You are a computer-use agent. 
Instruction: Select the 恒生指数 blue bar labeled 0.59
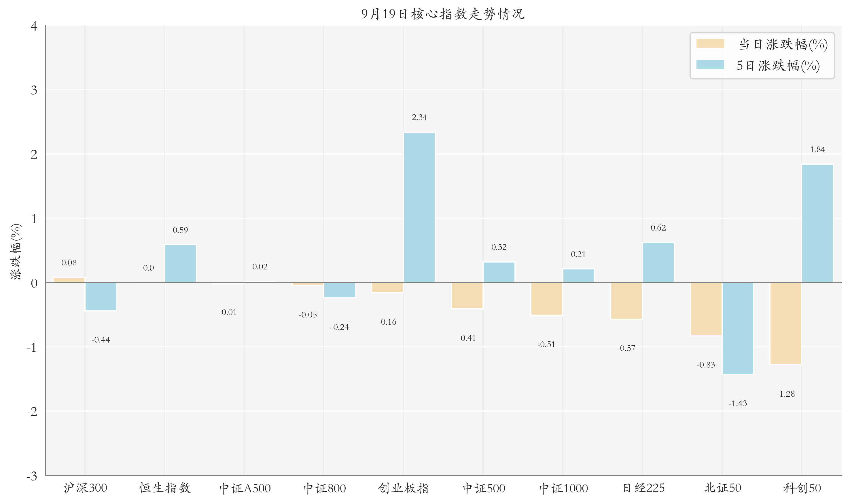[x=180, y=264]
